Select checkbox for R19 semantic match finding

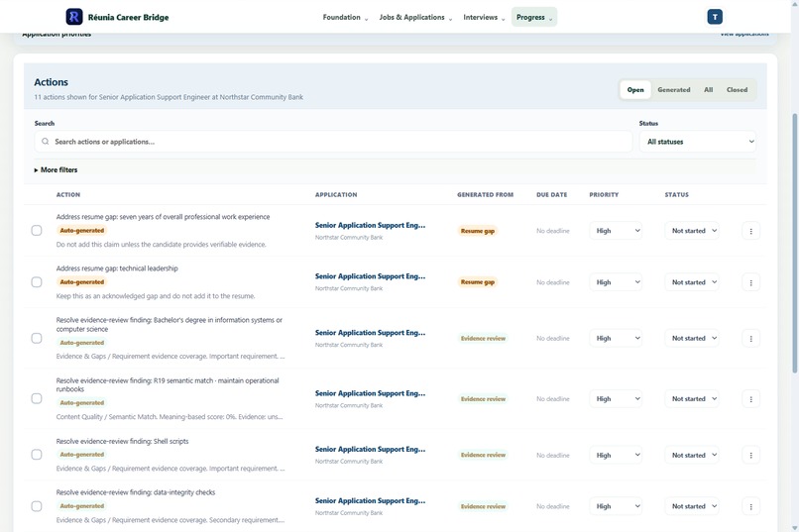pos(37,398)
